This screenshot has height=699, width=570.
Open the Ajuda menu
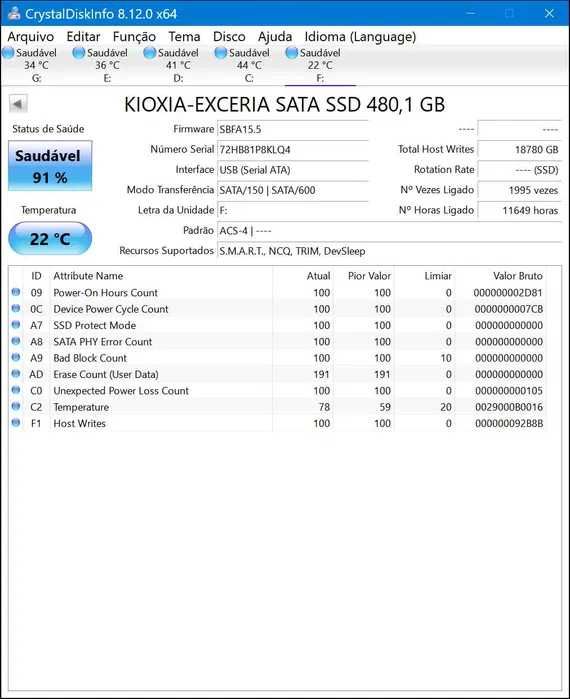[x=275, y=37]
